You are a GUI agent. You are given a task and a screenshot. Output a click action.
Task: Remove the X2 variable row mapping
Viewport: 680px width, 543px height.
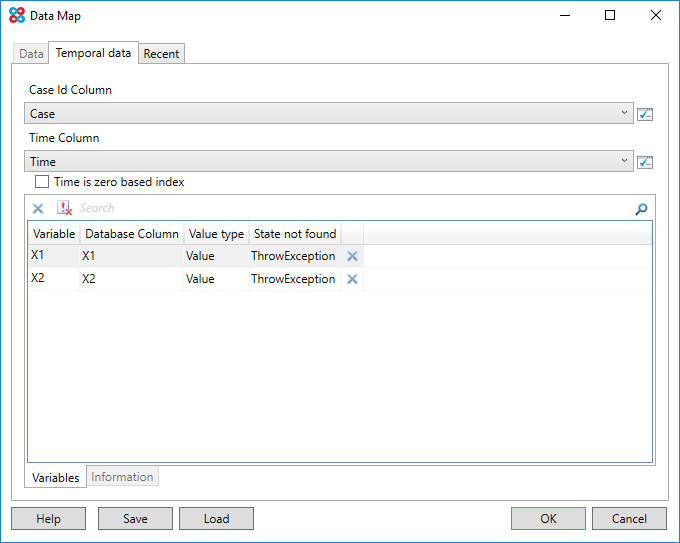352,279
